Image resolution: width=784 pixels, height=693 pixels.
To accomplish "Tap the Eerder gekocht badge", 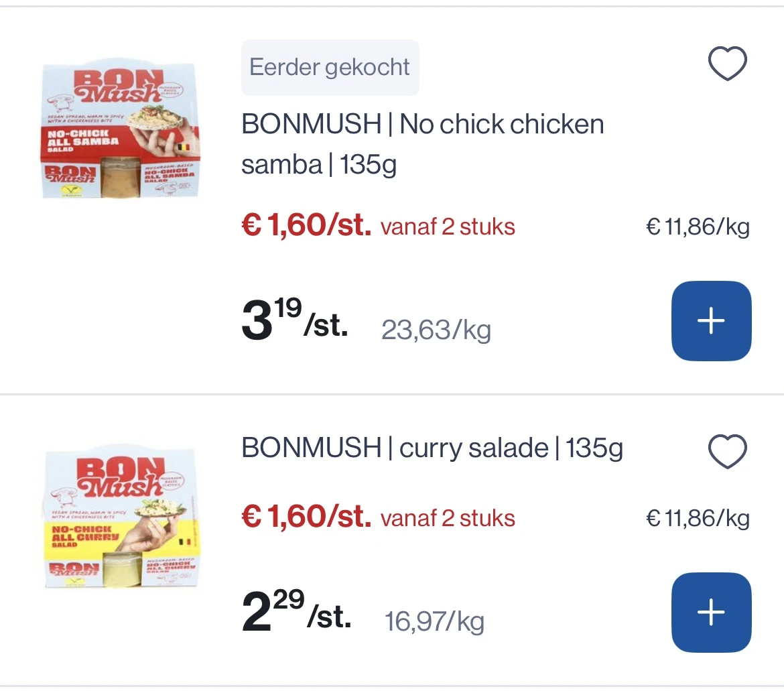I will coord(330,68).
